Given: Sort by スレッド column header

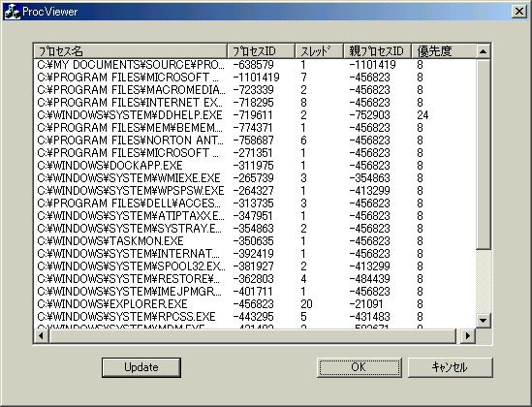Looking at the screenshot, I should pyautogui.click(x=319, y=51).
